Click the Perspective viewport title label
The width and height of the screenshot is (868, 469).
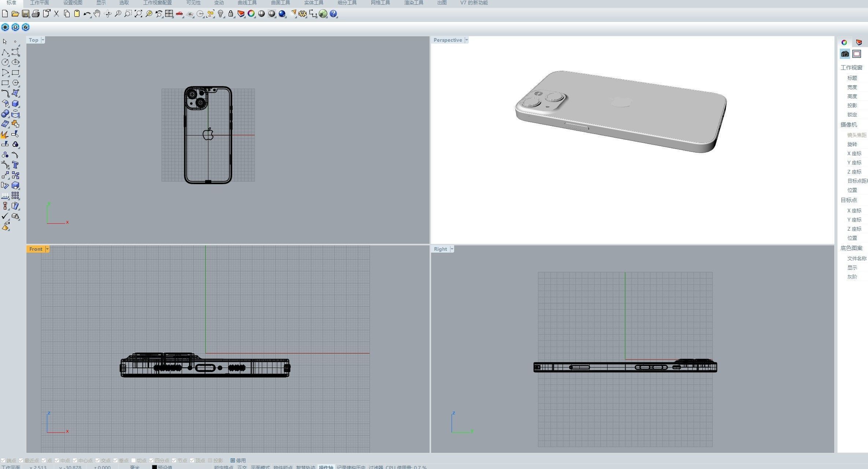pos(448,40)
